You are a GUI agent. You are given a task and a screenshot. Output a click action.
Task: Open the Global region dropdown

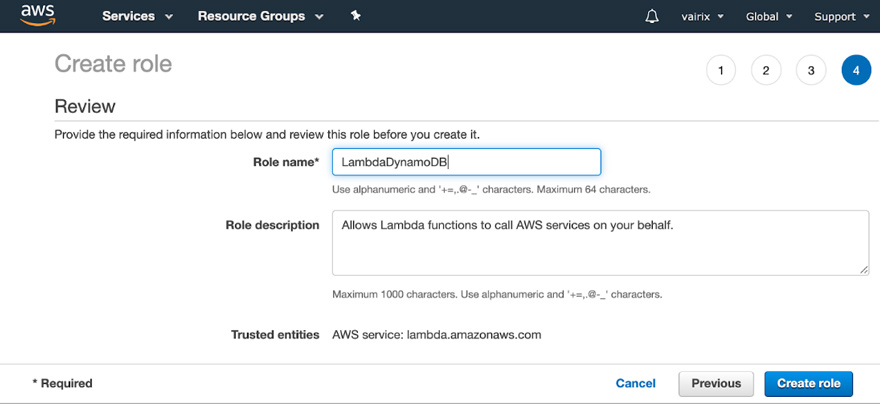point(768,17)
